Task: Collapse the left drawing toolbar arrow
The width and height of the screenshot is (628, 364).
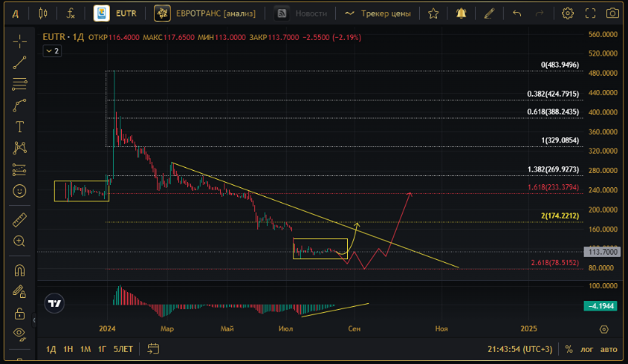Action: pyautogui.click(x=34, y=320)
